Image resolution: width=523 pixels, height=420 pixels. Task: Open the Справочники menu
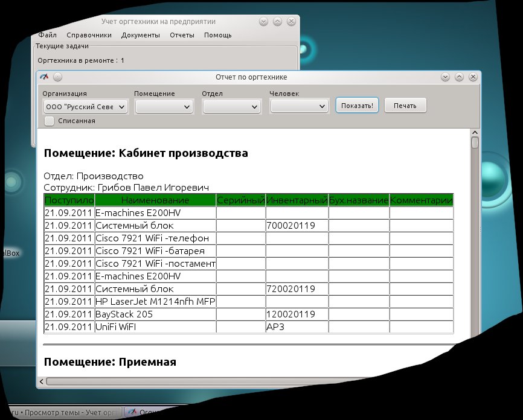tap(89, 35)
